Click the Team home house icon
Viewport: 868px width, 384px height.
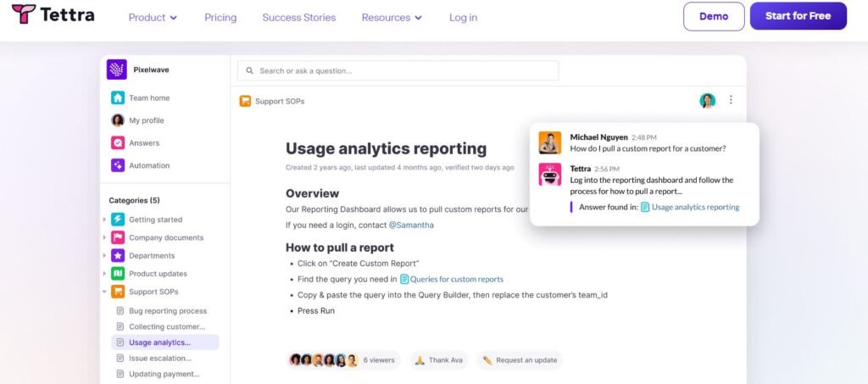(x=118, y=98)
